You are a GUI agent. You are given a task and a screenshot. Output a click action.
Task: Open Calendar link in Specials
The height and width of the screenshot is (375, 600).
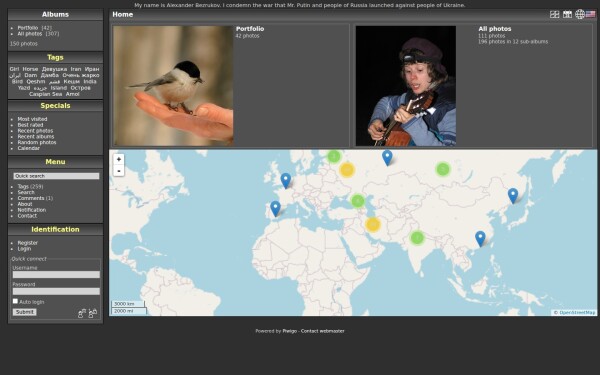[28, 148]
